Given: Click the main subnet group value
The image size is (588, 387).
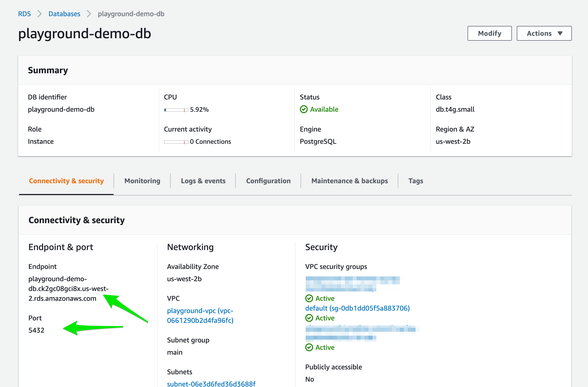Looking at the screenshot, I should [x=175, y=352].
